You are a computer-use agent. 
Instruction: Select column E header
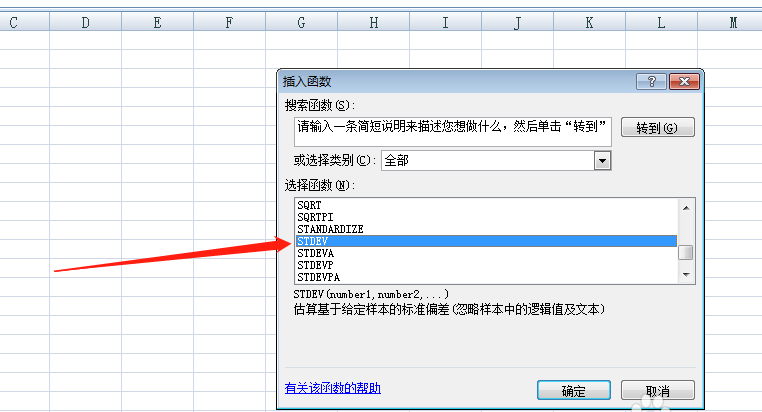(x=157, y=22)
